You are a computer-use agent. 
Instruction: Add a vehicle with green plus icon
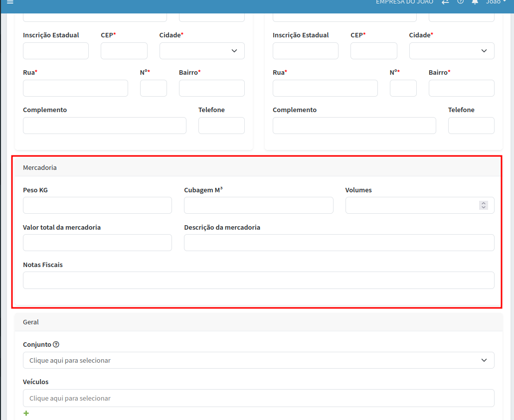coord(26,414)
